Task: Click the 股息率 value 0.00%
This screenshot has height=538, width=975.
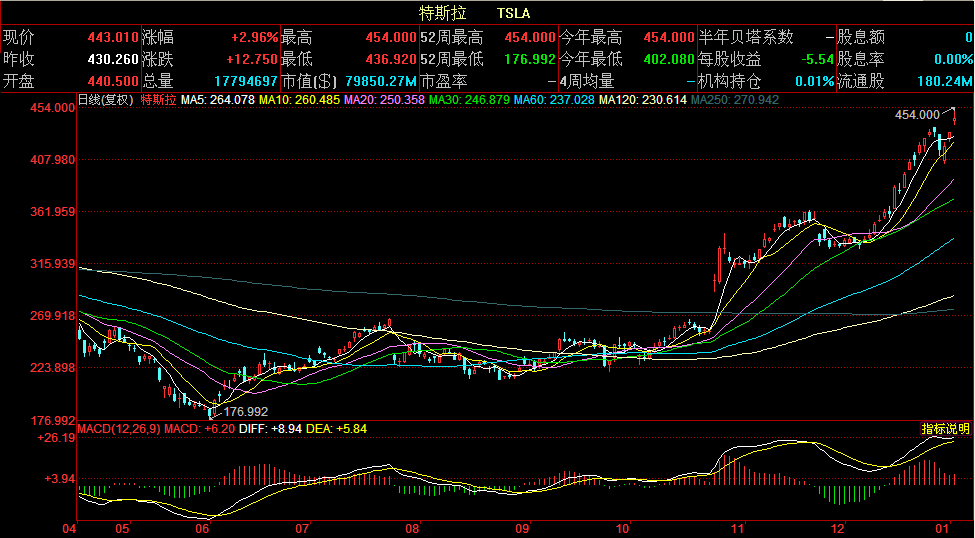Action: (x=953, y=60)
